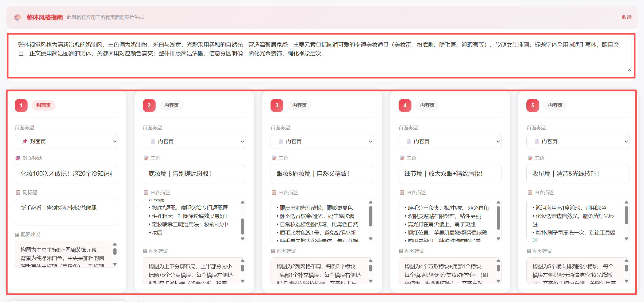Image resolution: width=644 pixels, height=302 pixels.
Task: Click the pin icon inside the 封面页 selector
Action: tap(25, 141)
